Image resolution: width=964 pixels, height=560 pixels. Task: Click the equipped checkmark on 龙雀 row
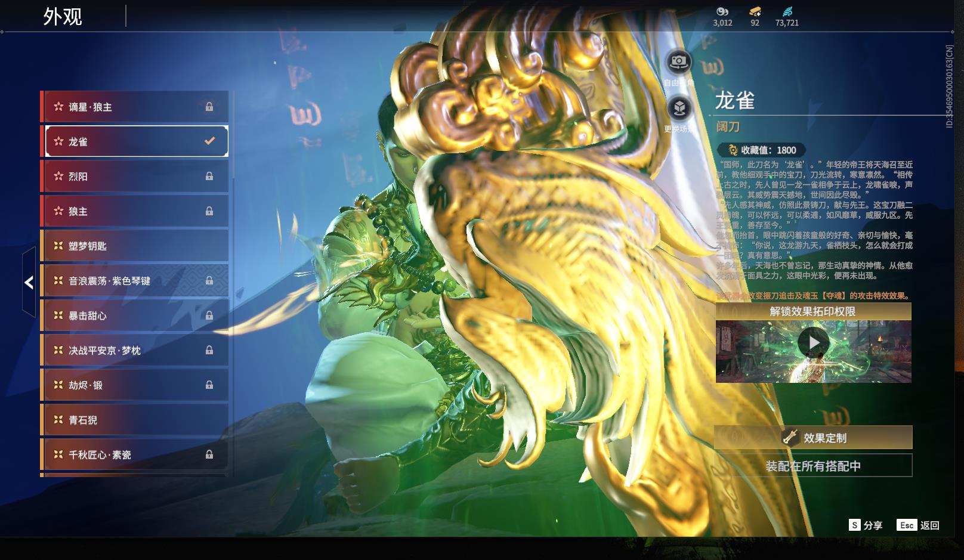click(x=209, y=141)
